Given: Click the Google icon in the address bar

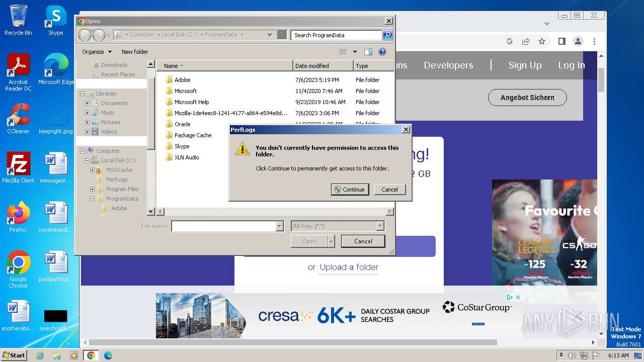Looking at the screenshot, I should point(510,41).
